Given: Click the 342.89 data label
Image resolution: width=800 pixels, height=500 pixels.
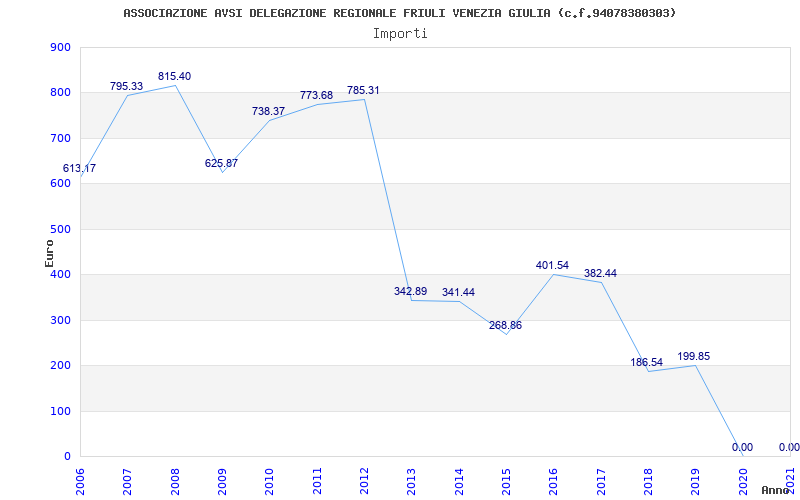Looking at the screenshot, I should pyautogui.click(x=411, y=291).
